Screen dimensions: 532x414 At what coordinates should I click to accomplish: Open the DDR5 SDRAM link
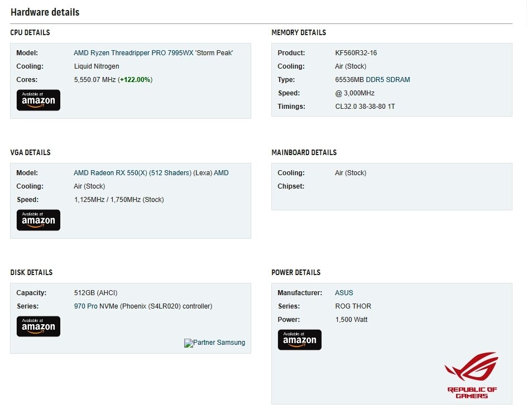pos(388,80)
